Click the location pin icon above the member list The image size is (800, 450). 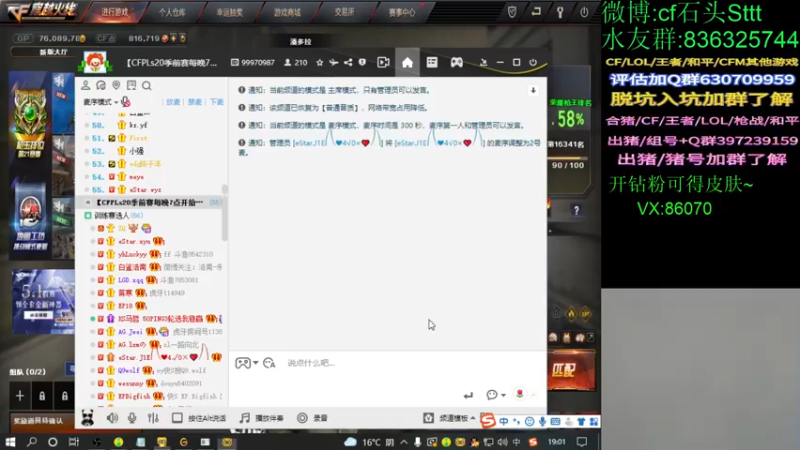(116, 85)
